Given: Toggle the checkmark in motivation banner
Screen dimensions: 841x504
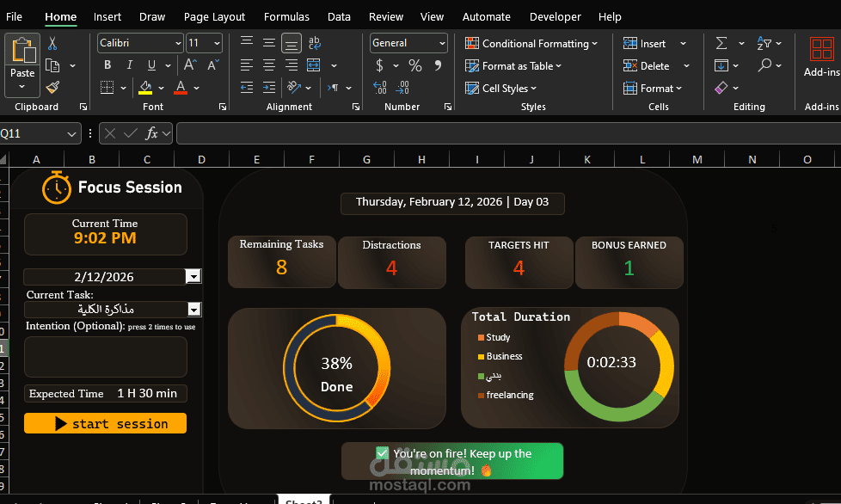Looking at the screenshot, I should (x=382, y=453).
